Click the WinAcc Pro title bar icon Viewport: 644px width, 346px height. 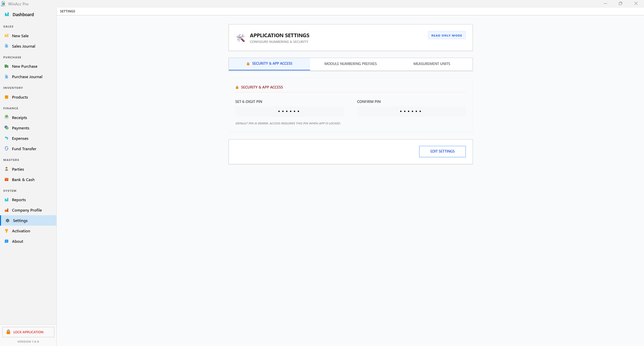pos(3,4)
